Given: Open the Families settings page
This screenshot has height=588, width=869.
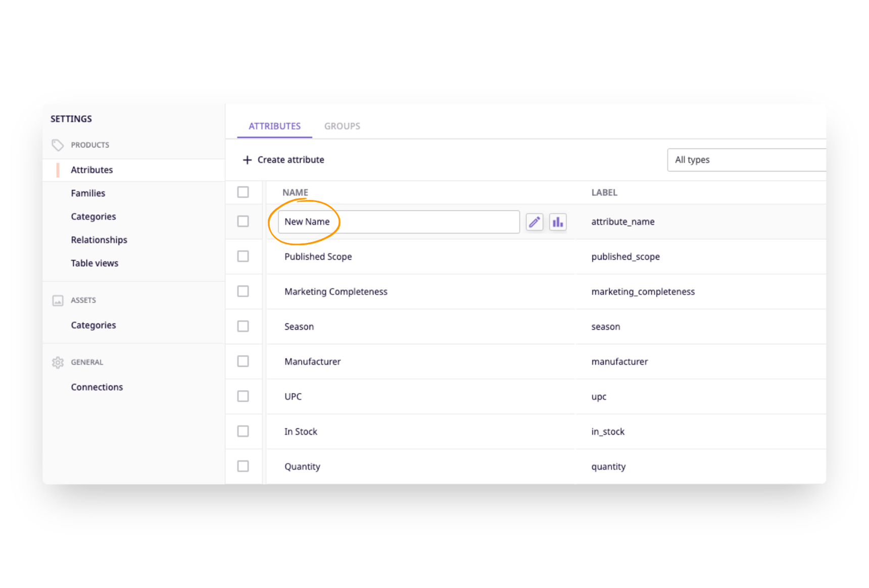Looking at the screenshot, I should tap(88, 193).
